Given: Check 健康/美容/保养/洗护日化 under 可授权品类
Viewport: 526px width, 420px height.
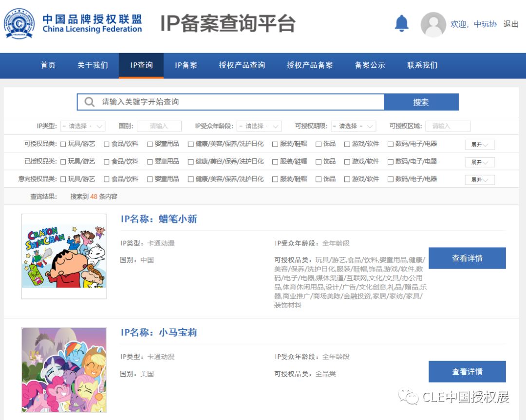Looking at the screenshot, I should (190, 144).
